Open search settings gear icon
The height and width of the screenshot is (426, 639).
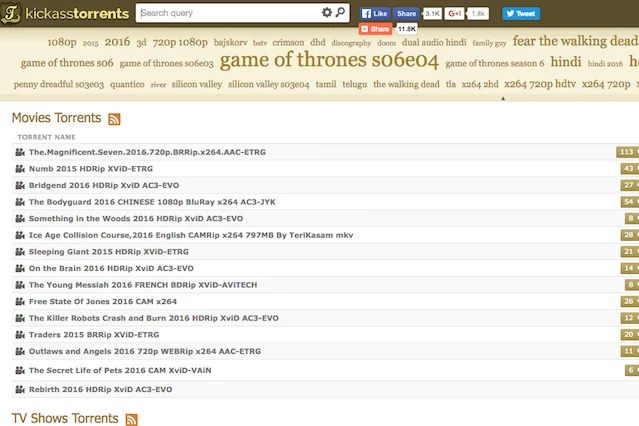click(x=326, y=13)
